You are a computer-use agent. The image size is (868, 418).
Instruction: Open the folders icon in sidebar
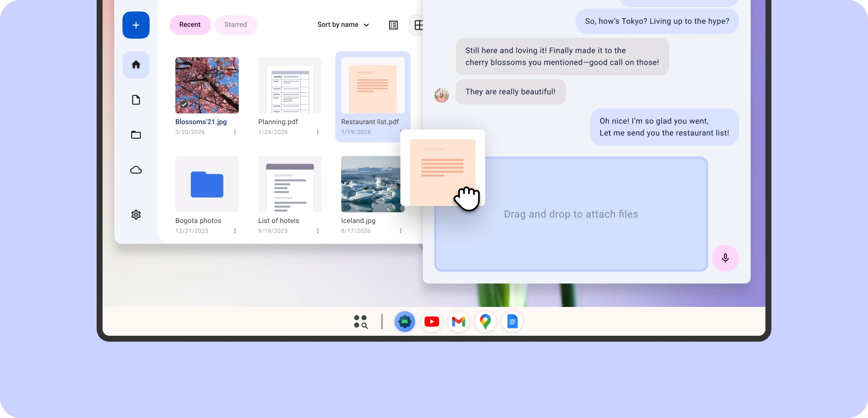pyautogui.click(x=136, y=135)
